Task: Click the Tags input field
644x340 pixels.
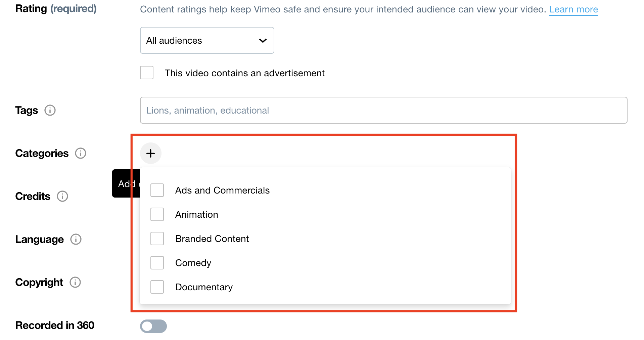Action: click(x=383, y=110)
